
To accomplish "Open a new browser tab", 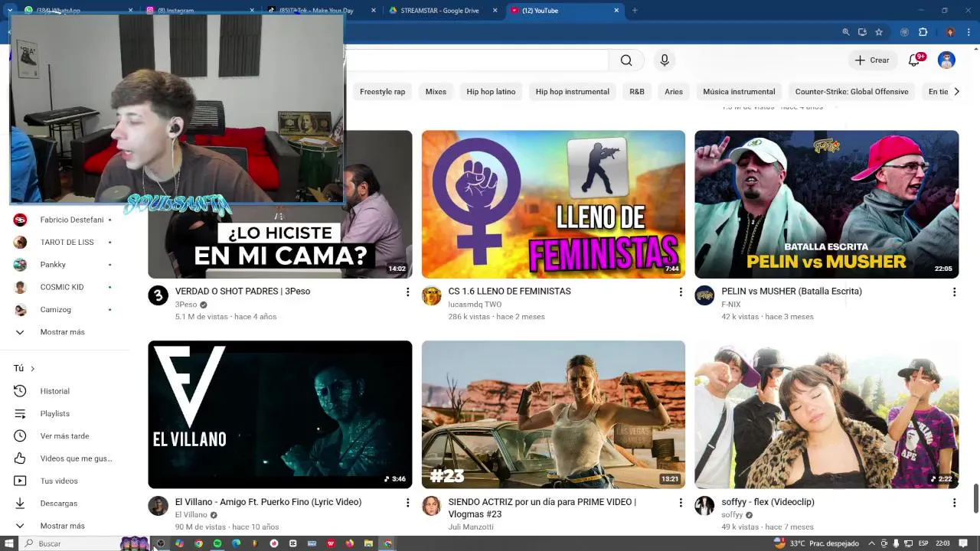I will click(x=635, y=11).
